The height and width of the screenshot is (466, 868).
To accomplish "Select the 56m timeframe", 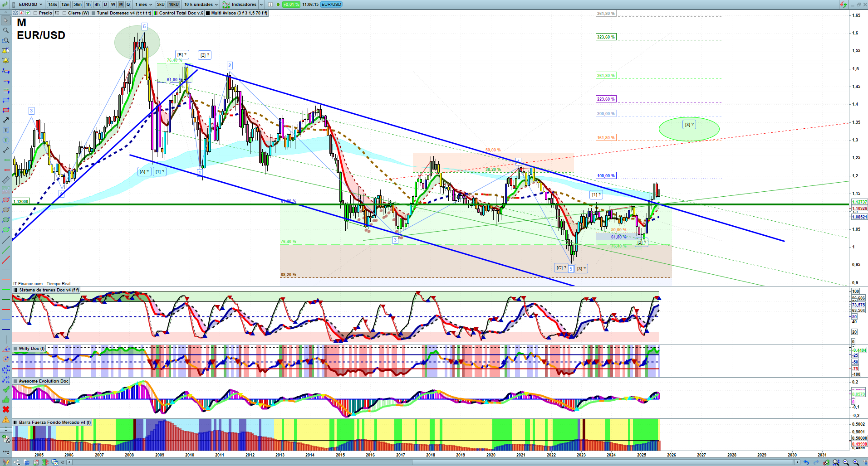I will 78,5.
